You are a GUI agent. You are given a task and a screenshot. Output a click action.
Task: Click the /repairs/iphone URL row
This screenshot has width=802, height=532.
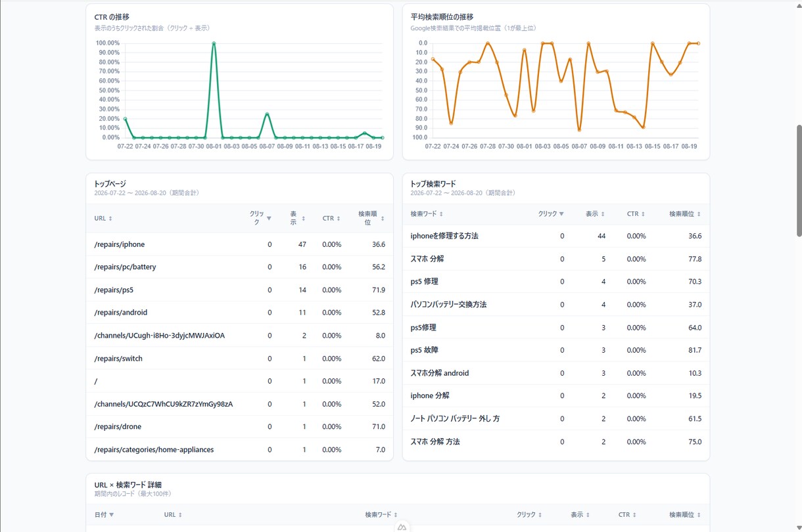coord(240,244)
